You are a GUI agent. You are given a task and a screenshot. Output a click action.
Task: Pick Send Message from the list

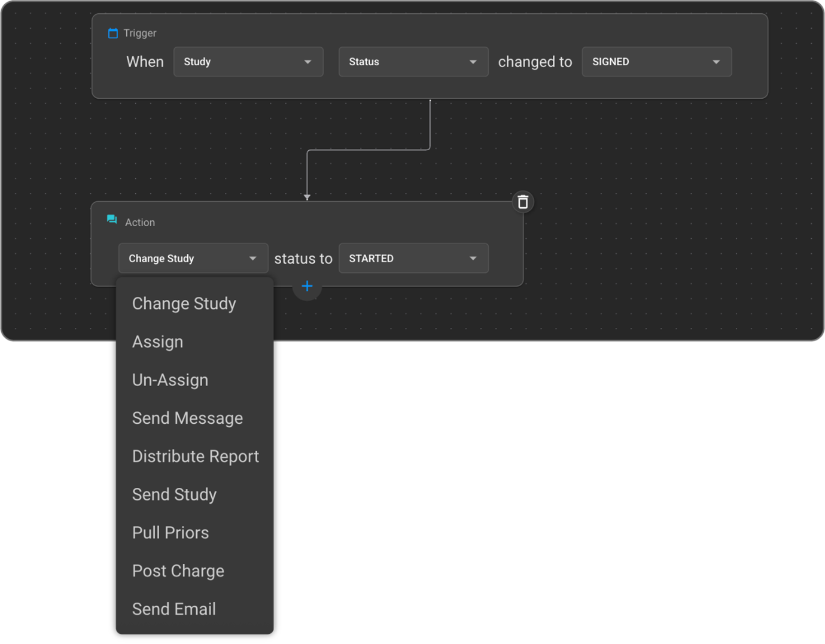point(187,418)
